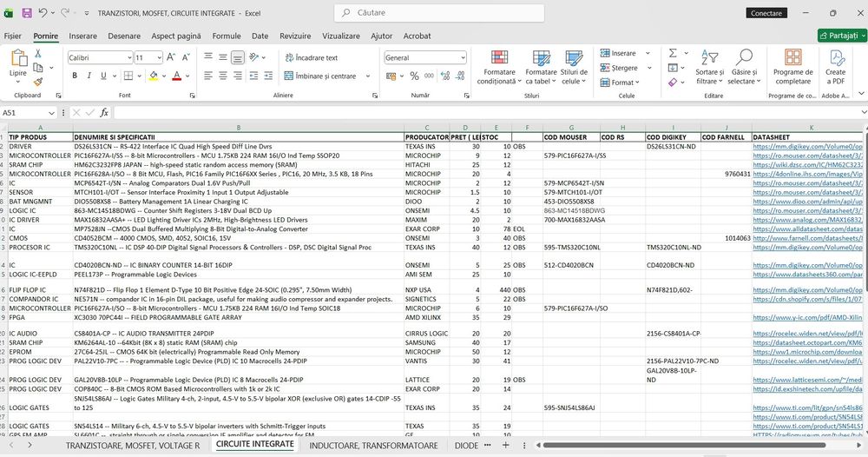Screen dimensions: 868x457
Task: Click the Fill down icon
Action: coord(673,68)
